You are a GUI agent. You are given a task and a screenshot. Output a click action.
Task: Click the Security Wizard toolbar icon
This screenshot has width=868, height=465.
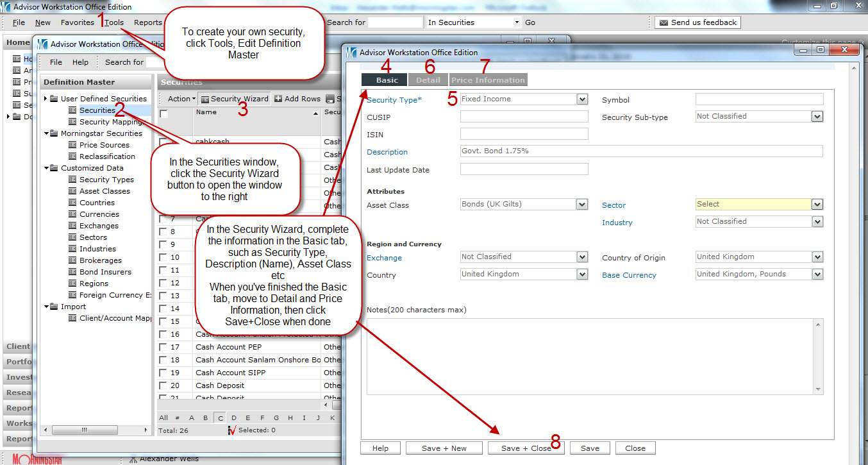point(204,99)
